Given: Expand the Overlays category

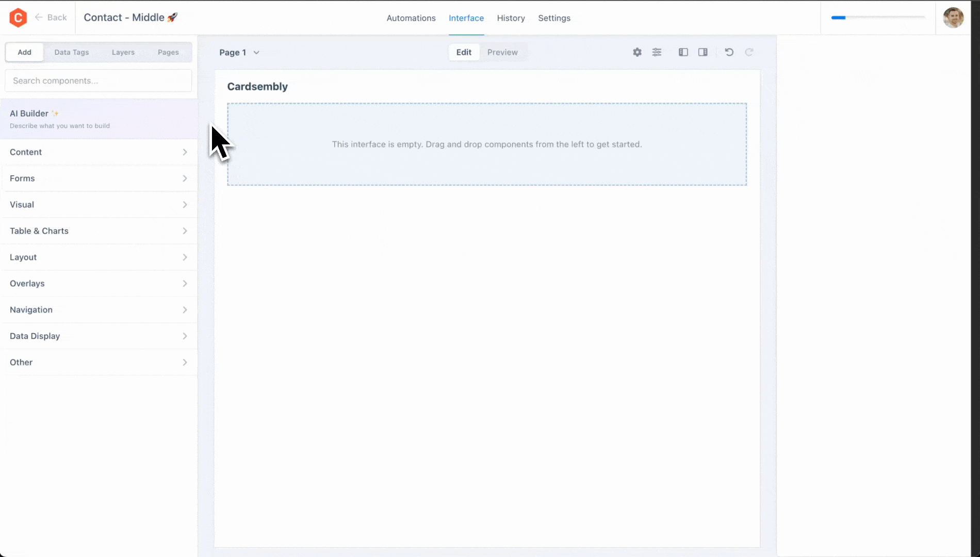Looking at the screenshot, I should (x=99, y=284).
